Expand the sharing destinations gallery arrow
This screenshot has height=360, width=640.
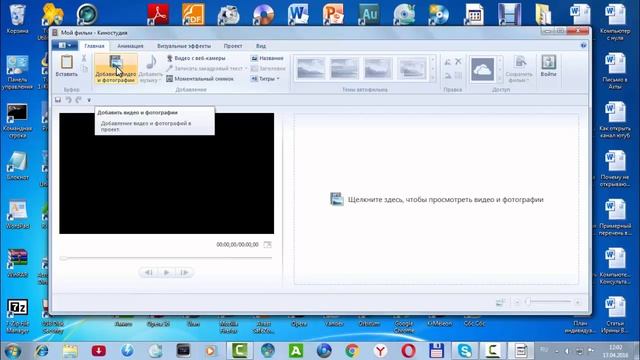point(500,78)
